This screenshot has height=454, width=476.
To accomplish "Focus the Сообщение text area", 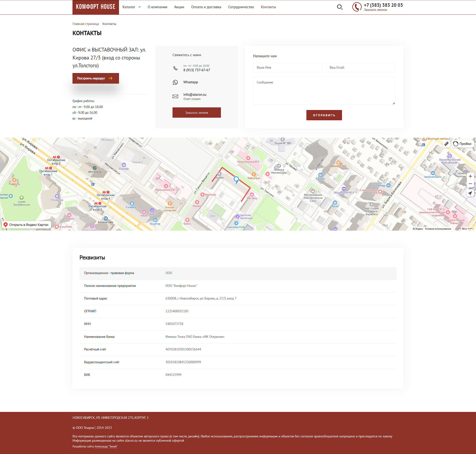I will point(324,91).
